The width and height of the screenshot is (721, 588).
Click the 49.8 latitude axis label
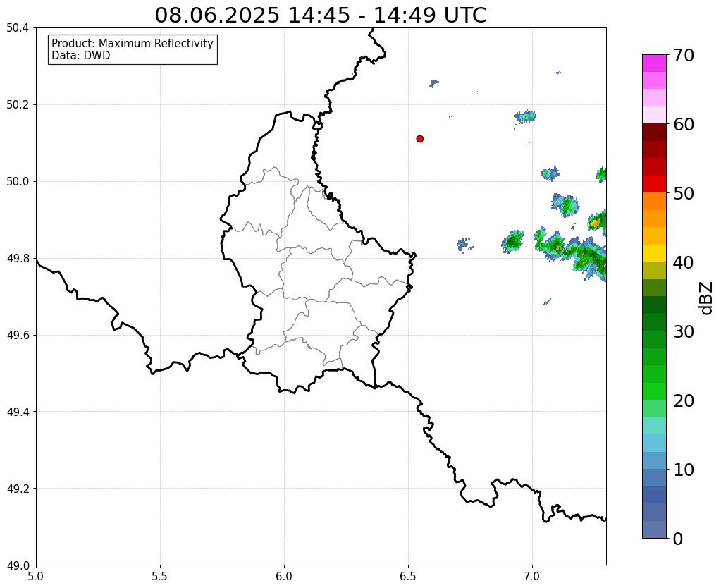pyautogui.click(x=18, y=259)
